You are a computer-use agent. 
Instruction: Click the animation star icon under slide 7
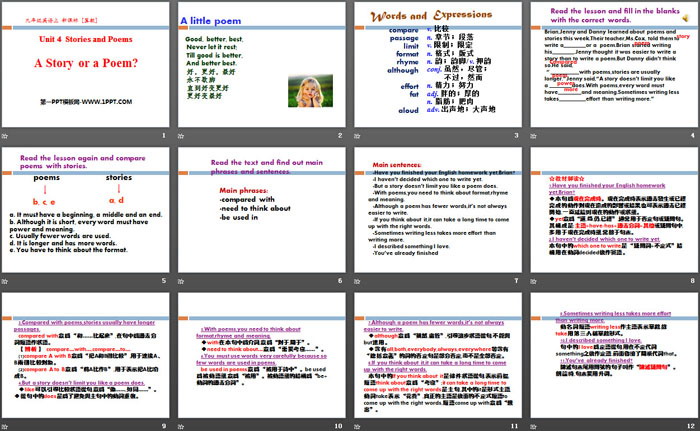pyautogui.click(x=357, y=281)
